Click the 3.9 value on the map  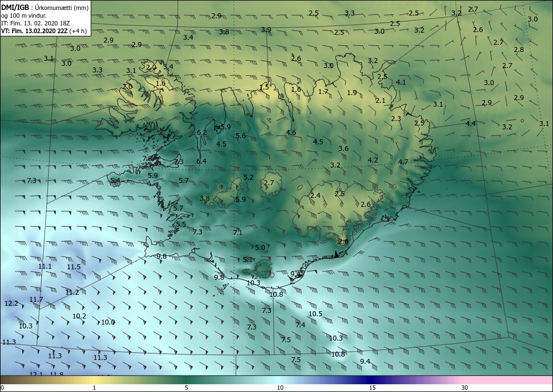click(x=267, y=30)
